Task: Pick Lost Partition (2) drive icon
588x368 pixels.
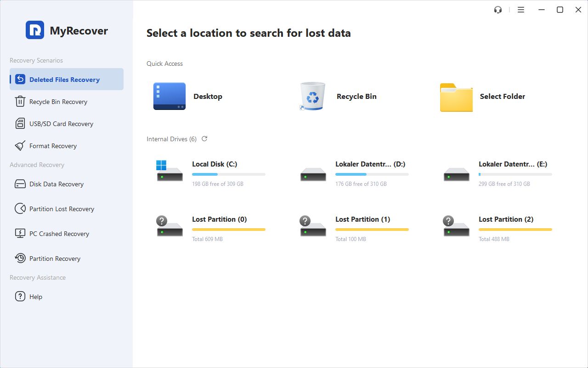Action: pyautogui.click(x=456, y=226)
